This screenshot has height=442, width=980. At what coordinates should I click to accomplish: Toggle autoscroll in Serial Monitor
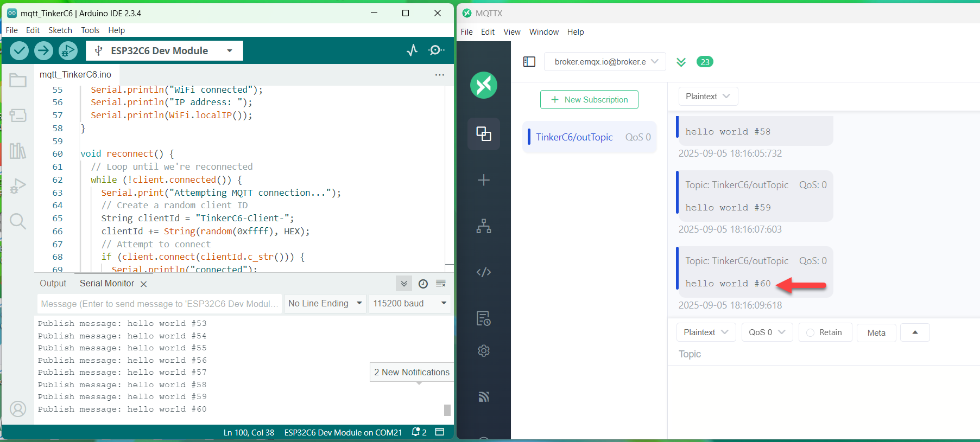click(x=404, y=284)
